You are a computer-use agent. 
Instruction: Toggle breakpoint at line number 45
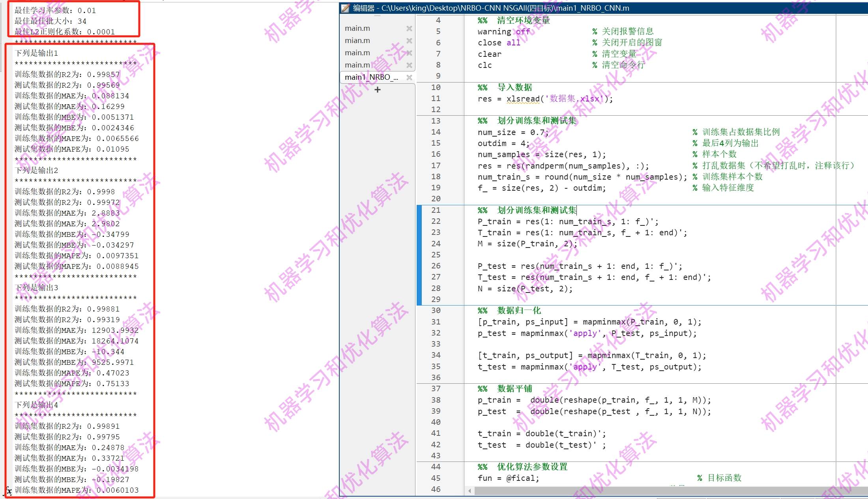[436, 478]
